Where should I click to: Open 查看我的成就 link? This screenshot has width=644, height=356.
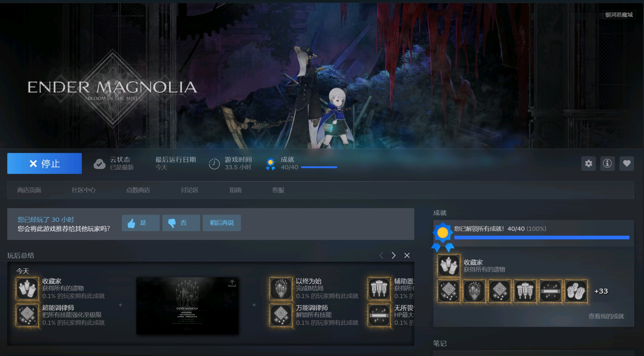[606, 316]
